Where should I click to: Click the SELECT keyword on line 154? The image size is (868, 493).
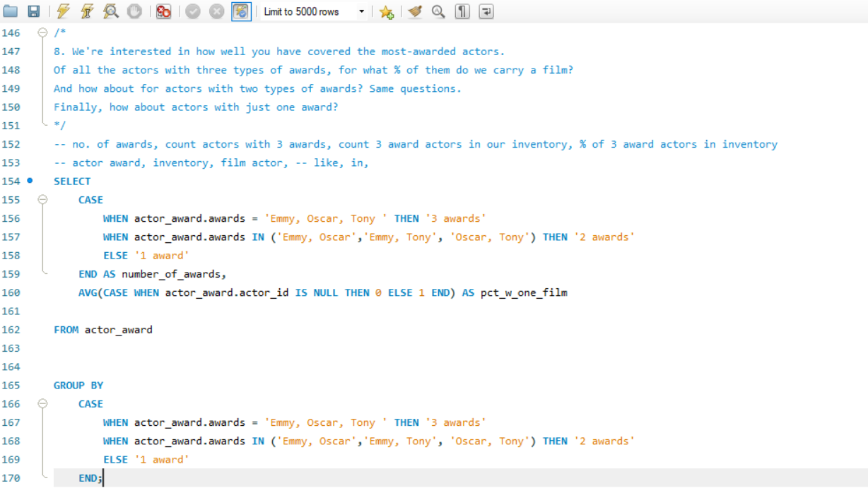pos(72,182)
